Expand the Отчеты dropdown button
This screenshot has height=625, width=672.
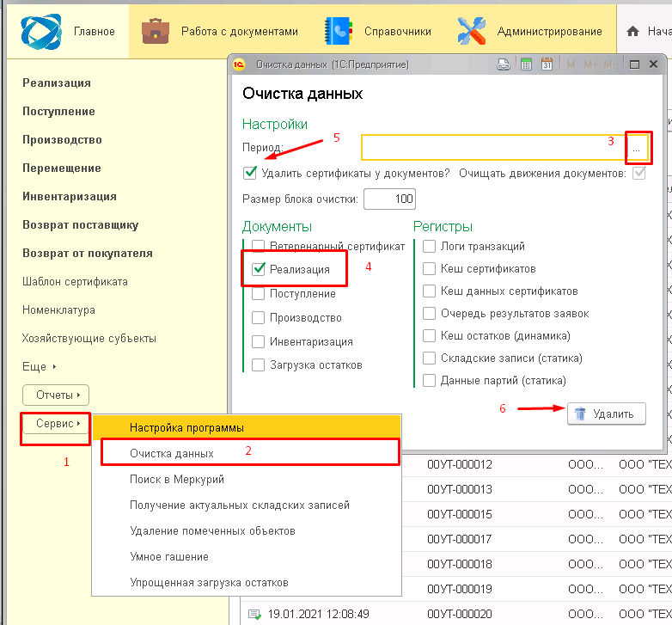pyautogui.click(x=56, y=395)
